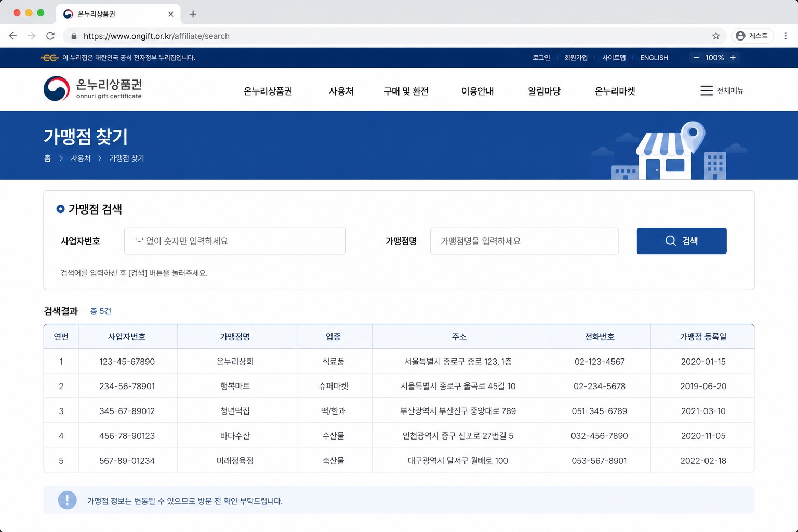Click the 사업자번호 column header
Screen dimensions: 798x532
click(x=127, y=337)
